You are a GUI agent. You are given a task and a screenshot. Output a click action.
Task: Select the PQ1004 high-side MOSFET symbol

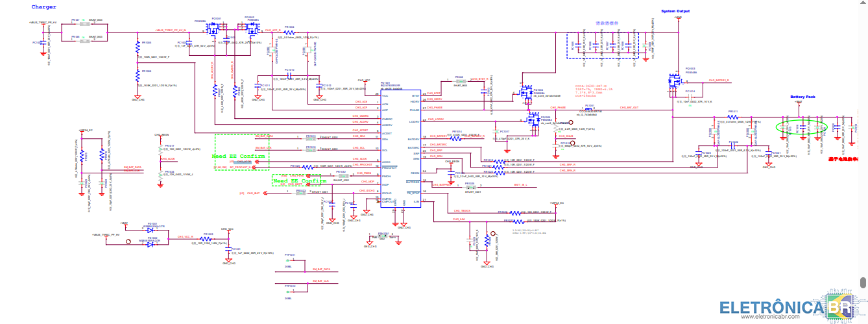click(523, 93)
